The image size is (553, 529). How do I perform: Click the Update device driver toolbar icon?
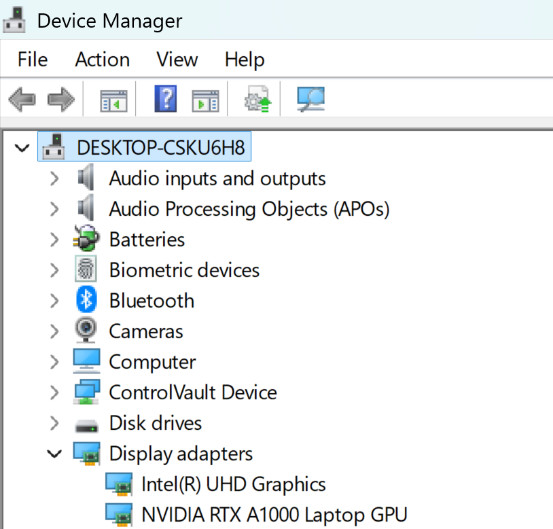tap(258, 99)
